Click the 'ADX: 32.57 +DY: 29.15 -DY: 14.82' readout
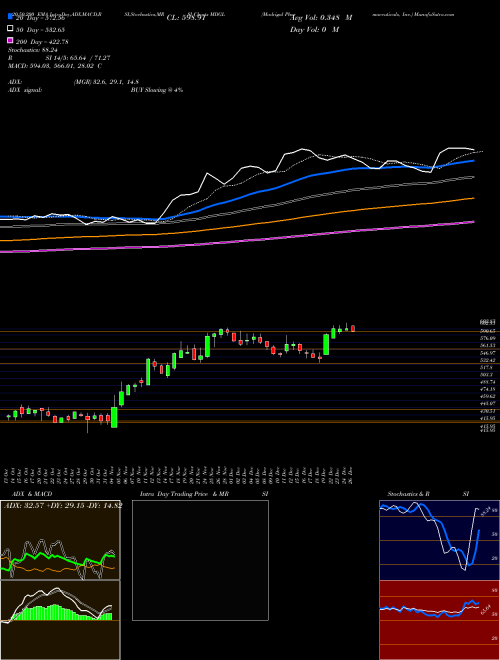Image resolution: width=500 pixels, height=660 pixels. (63, 506)
